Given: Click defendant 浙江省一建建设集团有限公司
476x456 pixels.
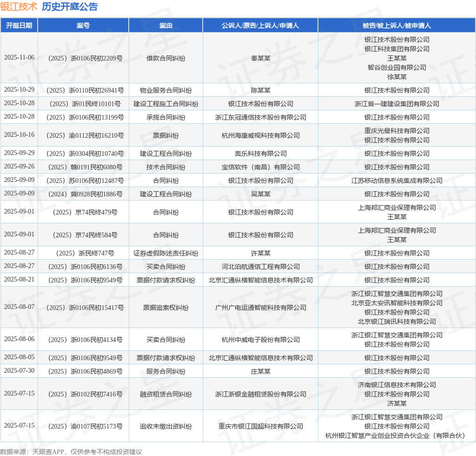Looking at the screenshot, I should (x=397, y=104).
